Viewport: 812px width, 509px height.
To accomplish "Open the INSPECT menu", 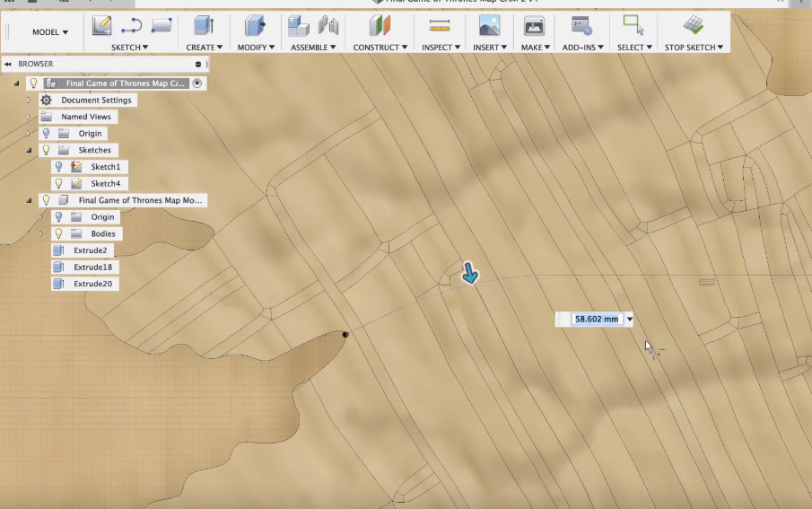I will 441,48.
